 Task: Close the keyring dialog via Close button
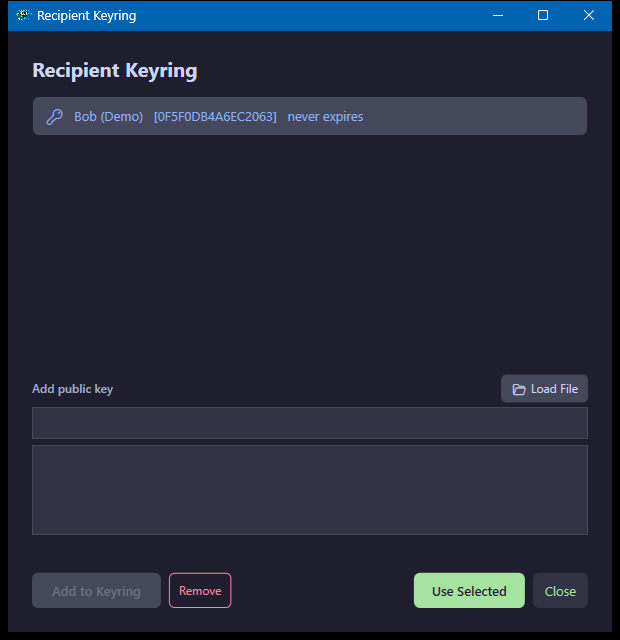560,591
